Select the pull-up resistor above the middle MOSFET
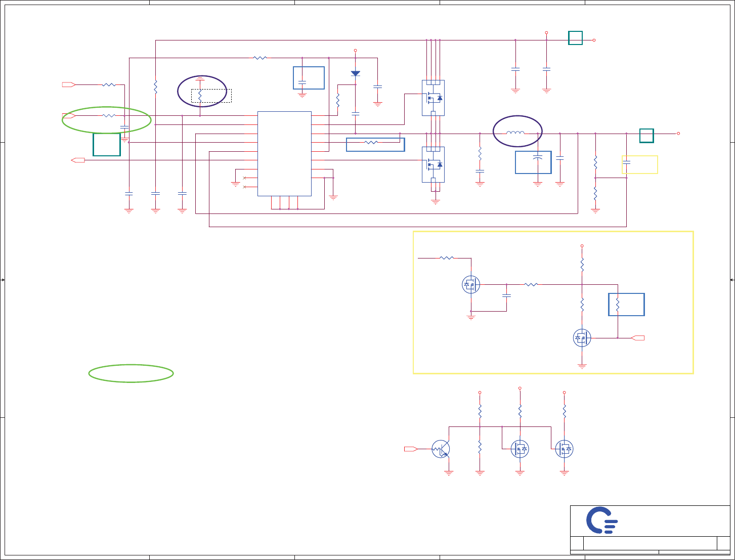This screenshot has height=560, width=735. [x=520, y=411]
